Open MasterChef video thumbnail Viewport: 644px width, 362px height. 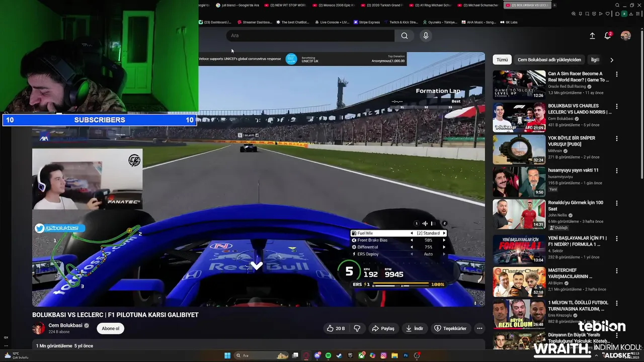coord(519,282)
